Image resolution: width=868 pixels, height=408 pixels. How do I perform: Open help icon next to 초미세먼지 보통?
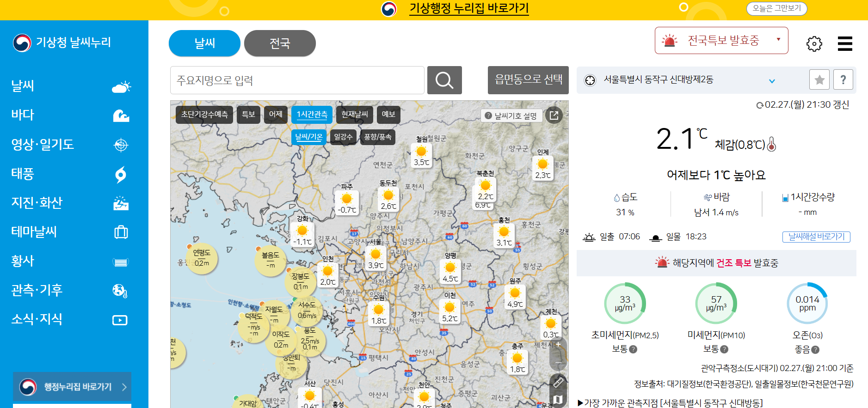pos(633,349)
